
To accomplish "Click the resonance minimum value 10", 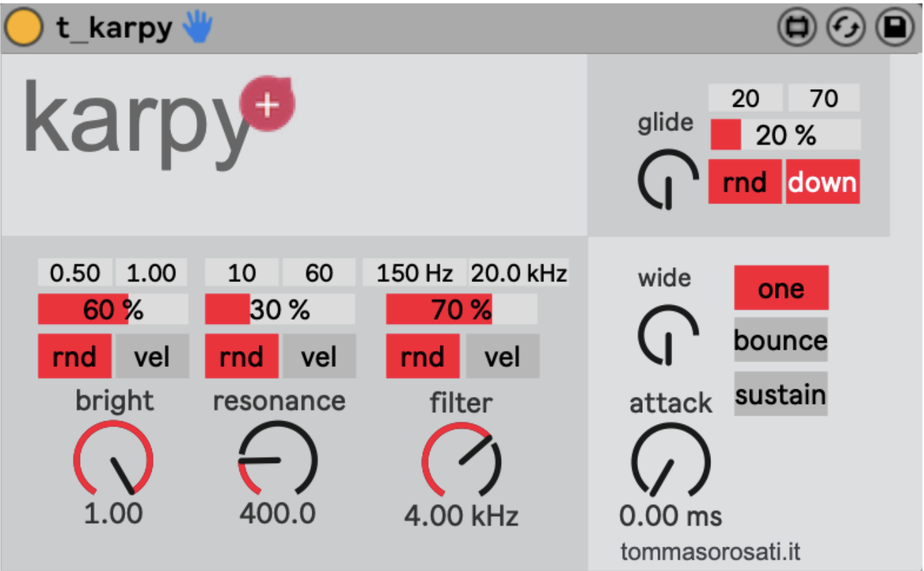I will (241, 273).
